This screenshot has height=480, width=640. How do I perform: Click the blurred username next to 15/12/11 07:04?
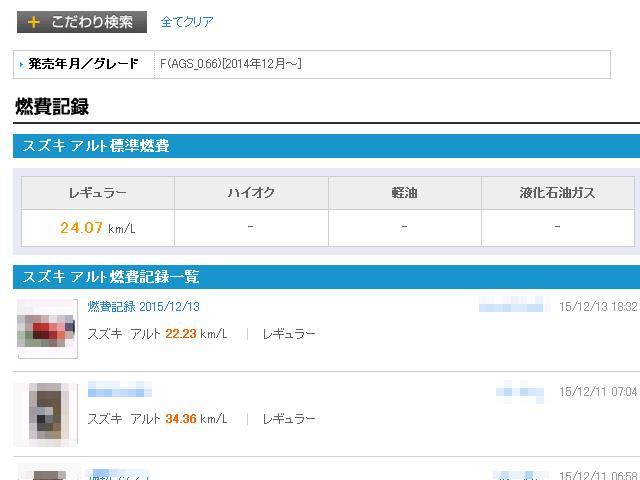520,391
